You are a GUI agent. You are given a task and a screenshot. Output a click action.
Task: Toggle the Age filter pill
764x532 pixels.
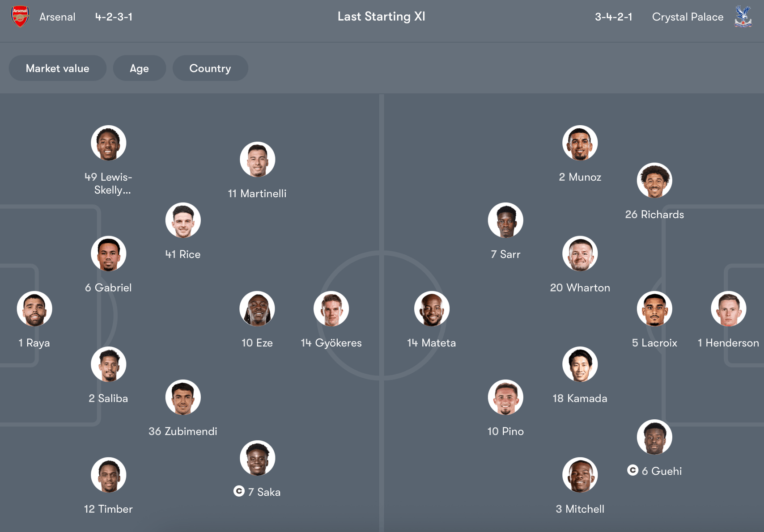pyautogui.click(x=139, y=68)
